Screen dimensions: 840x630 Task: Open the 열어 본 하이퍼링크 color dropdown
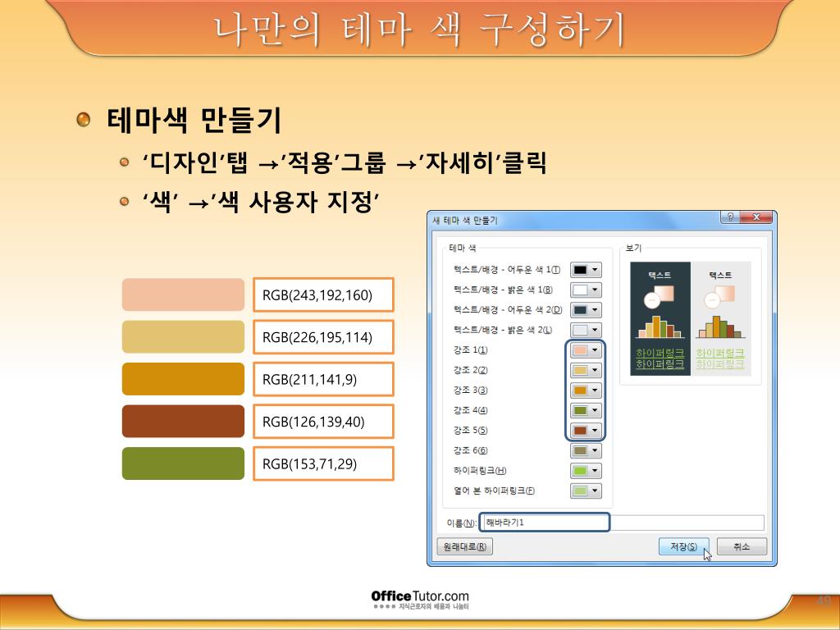click(x=586, y=491)
